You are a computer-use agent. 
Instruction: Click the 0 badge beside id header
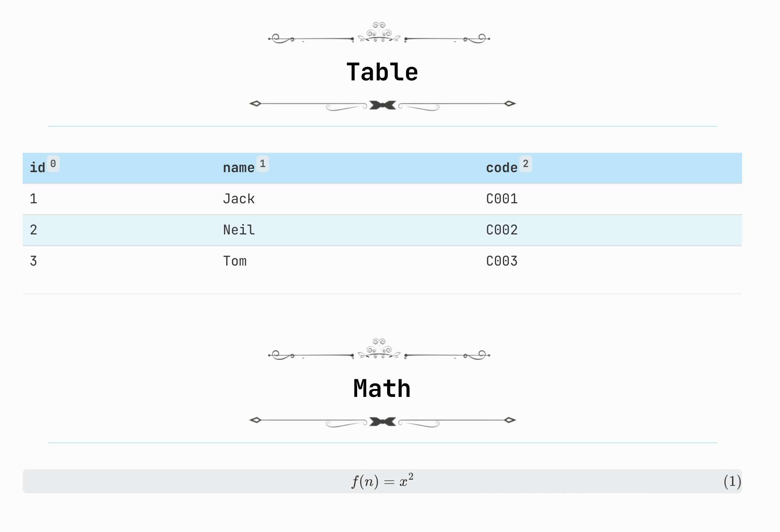[53, 164]
